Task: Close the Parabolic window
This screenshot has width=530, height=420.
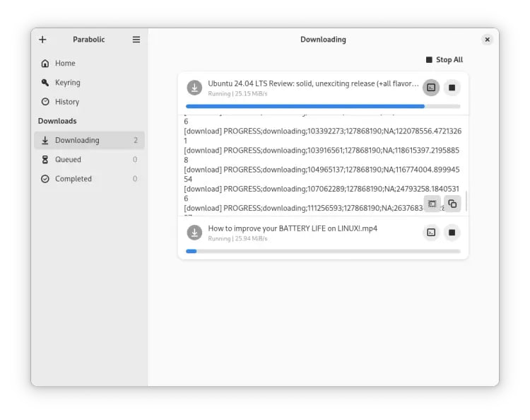Action: [487, 40]
